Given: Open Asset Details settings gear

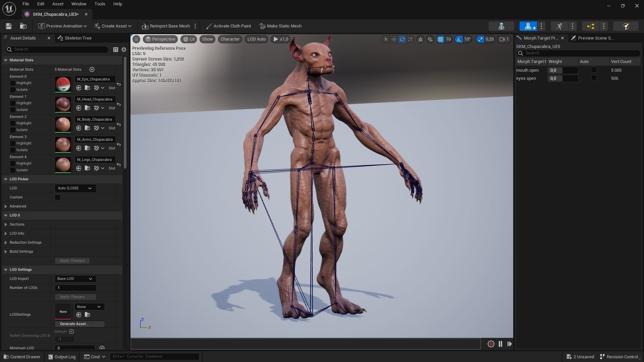Looking at the screenshot, I should [124, 50].
